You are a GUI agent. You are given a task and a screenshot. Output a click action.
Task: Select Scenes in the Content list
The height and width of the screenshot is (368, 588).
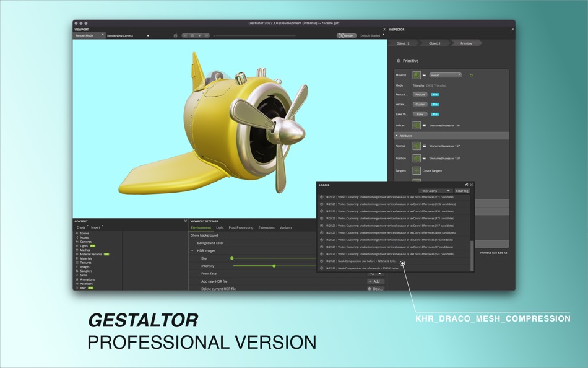coord(84,233)
